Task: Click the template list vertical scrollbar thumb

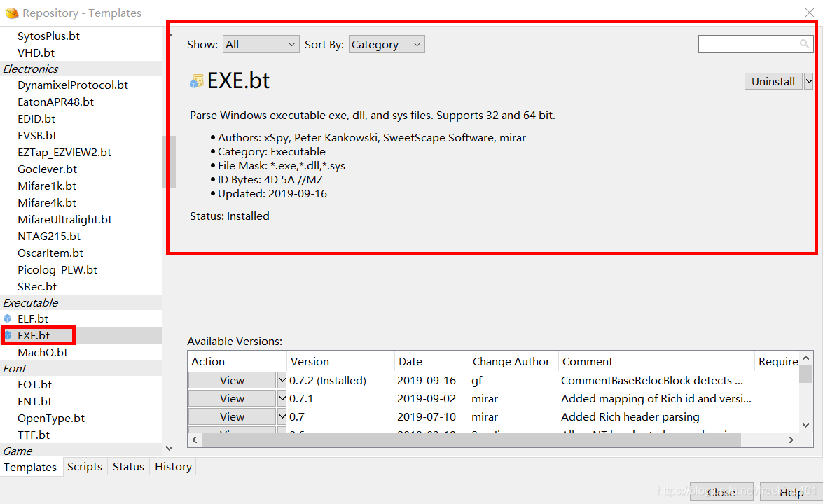Action: pos(169,162)
